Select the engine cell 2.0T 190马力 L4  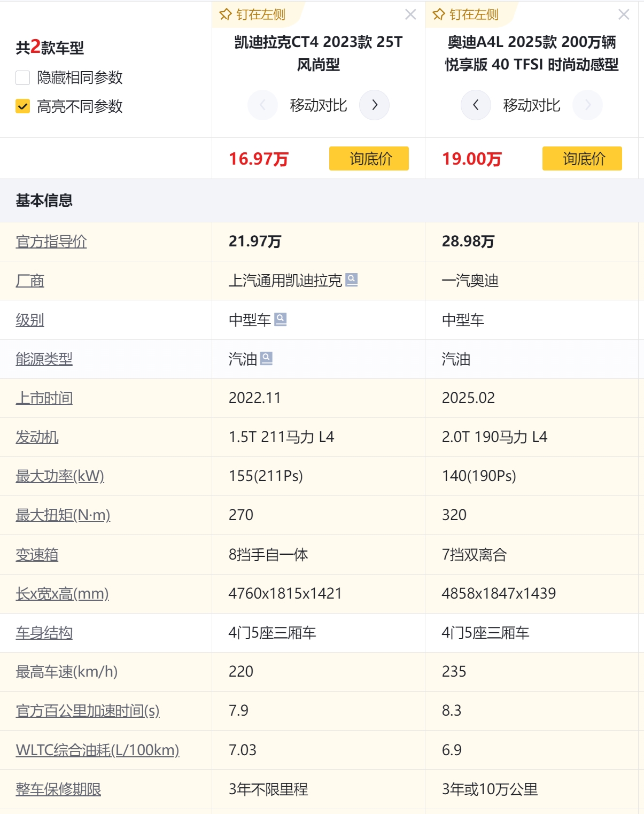(x=494, y=437)
